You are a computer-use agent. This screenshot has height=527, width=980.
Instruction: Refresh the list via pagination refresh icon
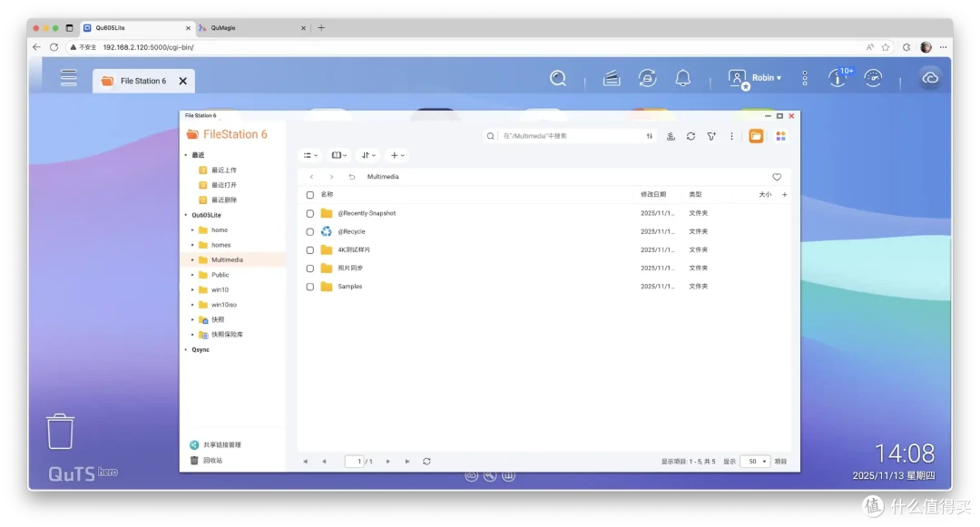(426, 462)
